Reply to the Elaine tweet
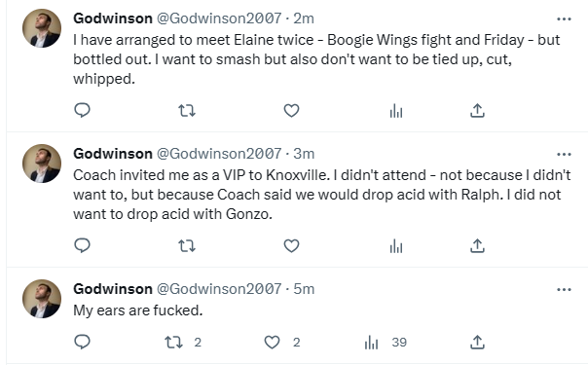Screen dimensions: 588x365 [x=82, y=111]
